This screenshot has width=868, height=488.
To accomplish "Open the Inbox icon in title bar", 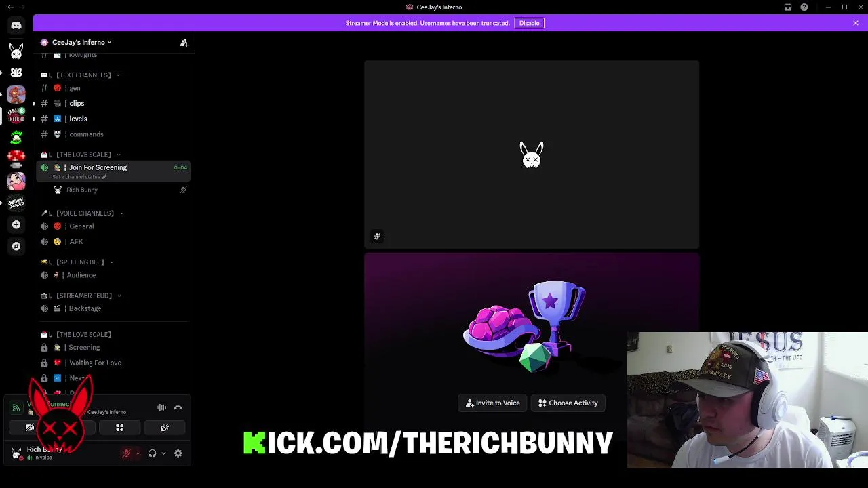I will [788, 7].
